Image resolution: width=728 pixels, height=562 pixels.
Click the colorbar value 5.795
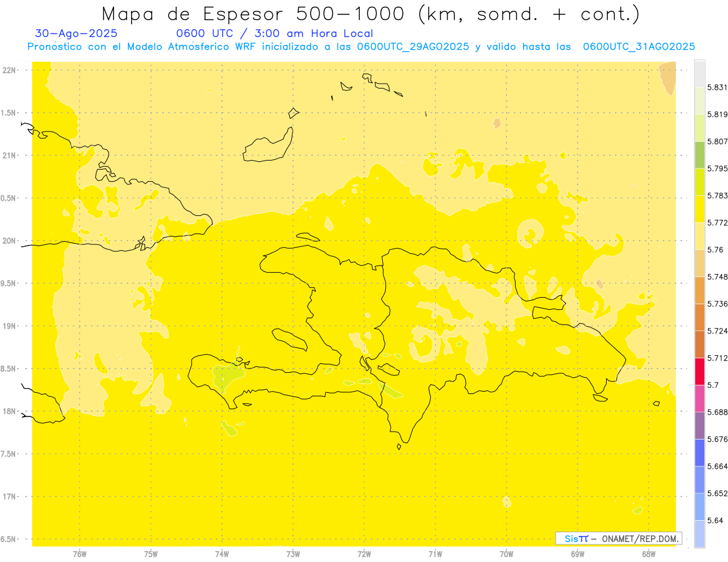[718, 168]
